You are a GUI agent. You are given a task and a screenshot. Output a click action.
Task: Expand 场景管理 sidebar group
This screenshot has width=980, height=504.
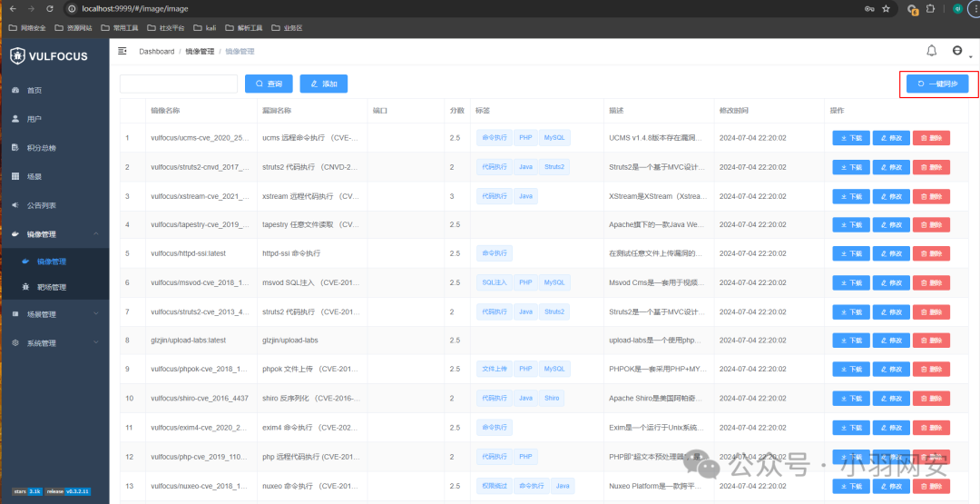pos(54,314)
